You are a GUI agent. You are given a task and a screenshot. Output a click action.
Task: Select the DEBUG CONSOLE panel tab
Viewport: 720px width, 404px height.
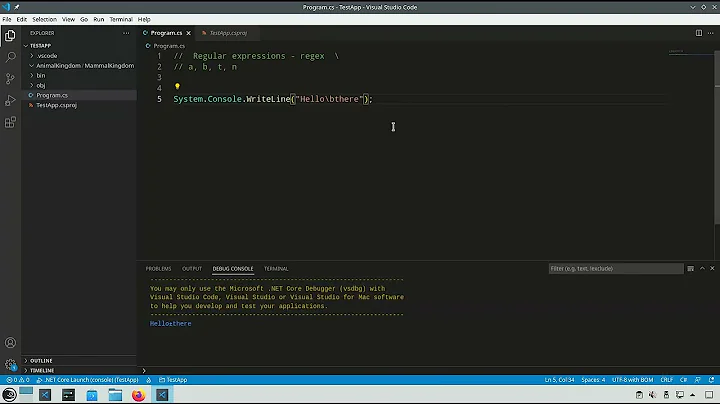pyautogui.click(x=233, y=269)
